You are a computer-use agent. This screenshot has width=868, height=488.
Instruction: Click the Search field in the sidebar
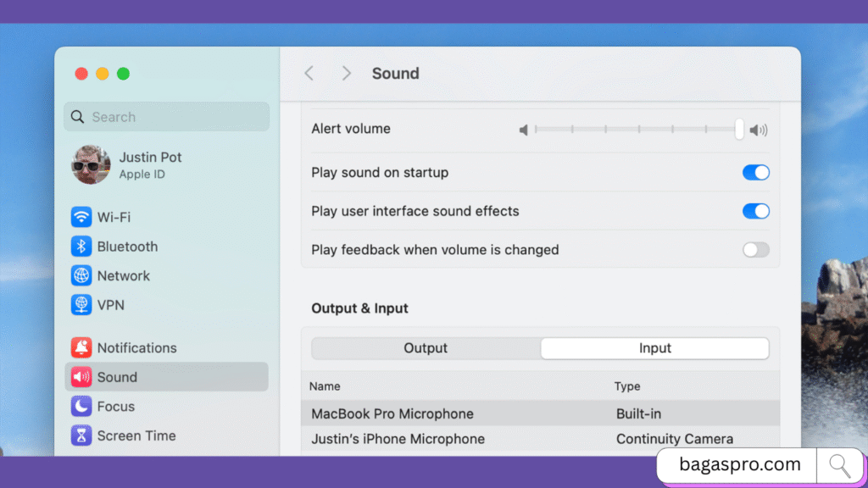pos(167,117)
